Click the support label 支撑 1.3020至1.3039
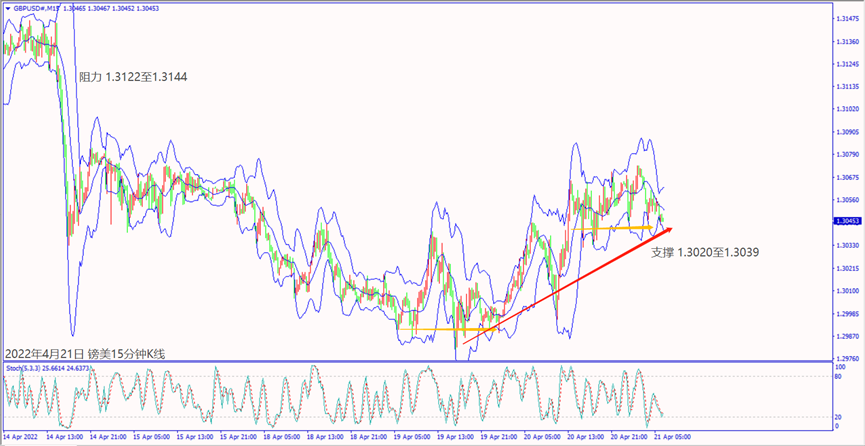Viewport: 865px width, 446px height. [704, 253]
